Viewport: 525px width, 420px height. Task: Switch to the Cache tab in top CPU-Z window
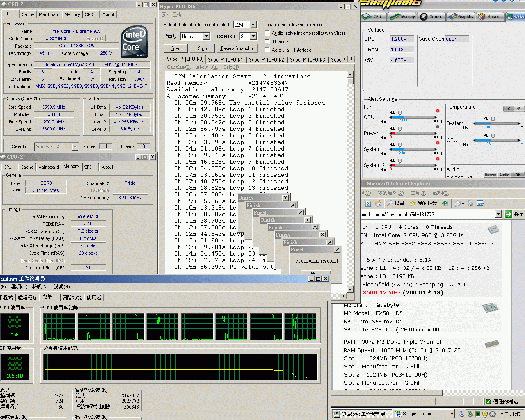click(28, 14)
